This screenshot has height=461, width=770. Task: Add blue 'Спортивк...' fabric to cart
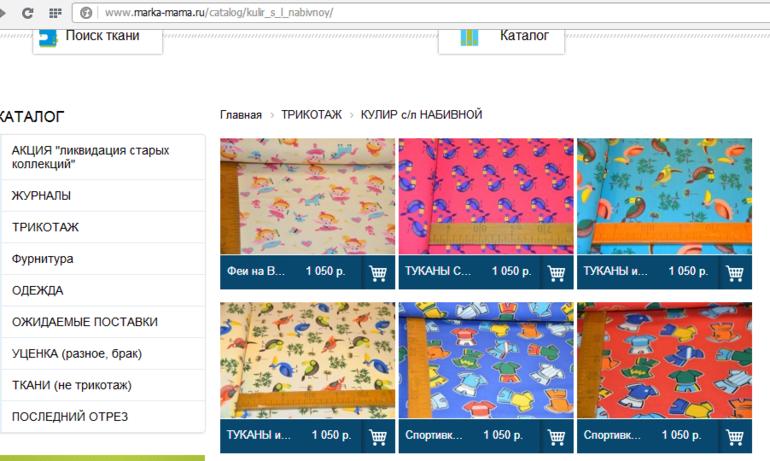[556, 436]
